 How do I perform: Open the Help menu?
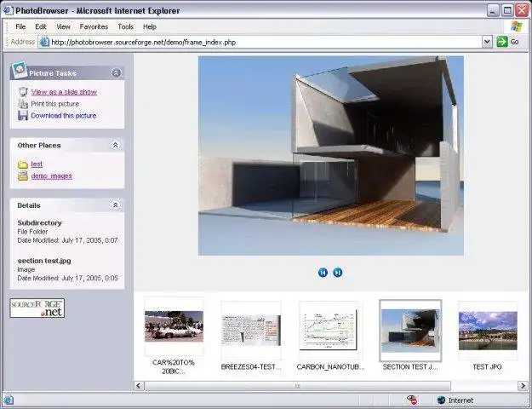tap(150, 26)
